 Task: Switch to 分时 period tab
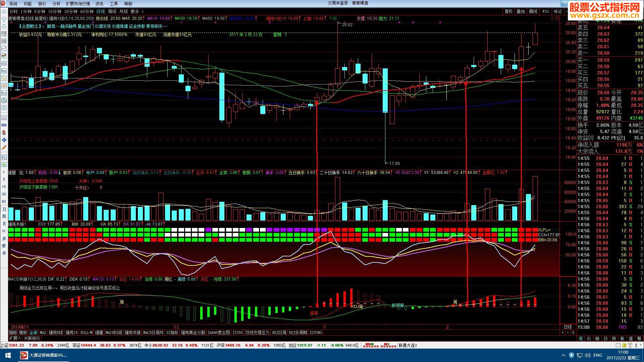click(14, 11)
